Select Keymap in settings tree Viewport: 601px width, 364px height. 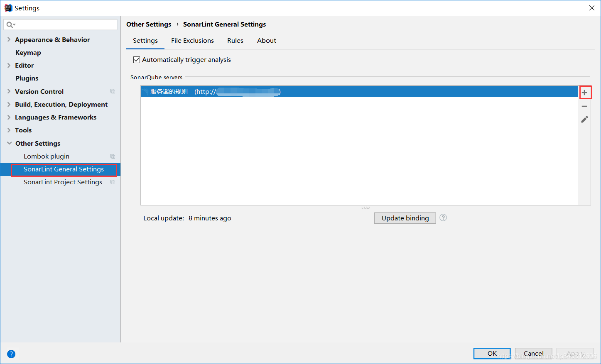28,52
